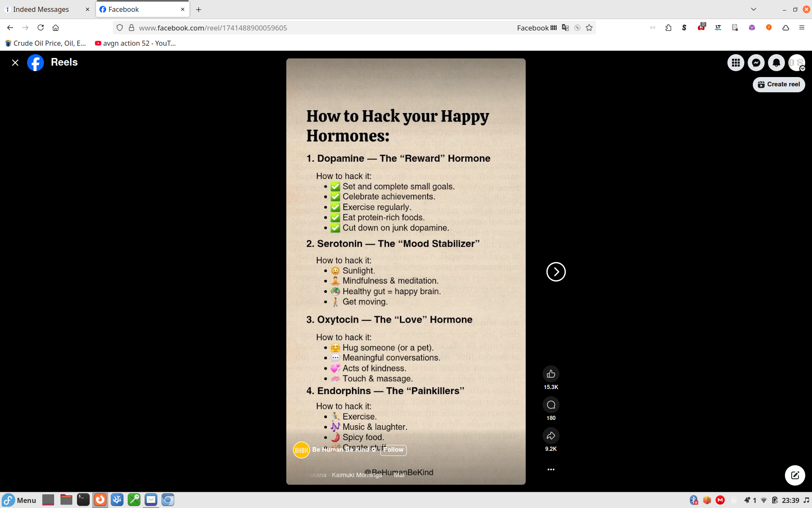The width and height of the screenshot is (812, 508).
Task: Follow Be Human Be Kind page
Action: (393, 450)
